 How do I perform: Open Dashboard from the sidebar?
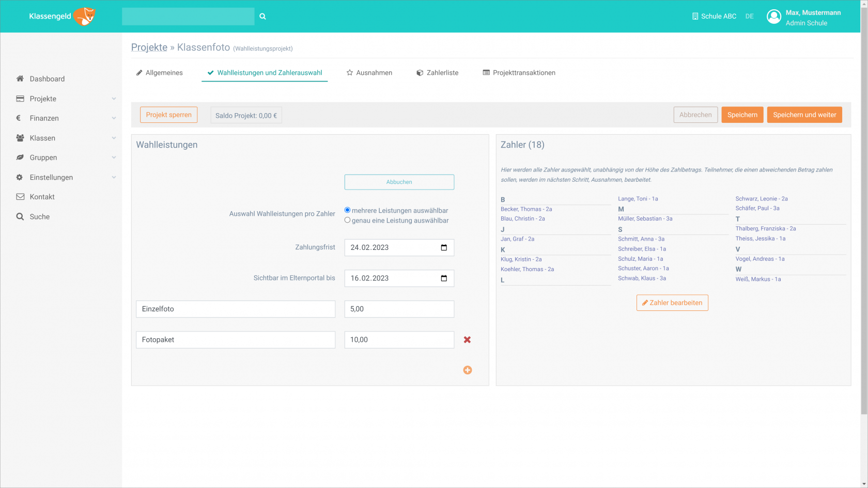pos(47,79)
